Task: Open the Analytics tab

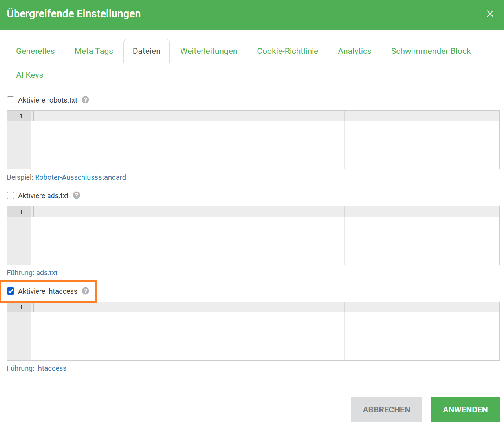Action: pyautogui.click(x=354, y=51)
